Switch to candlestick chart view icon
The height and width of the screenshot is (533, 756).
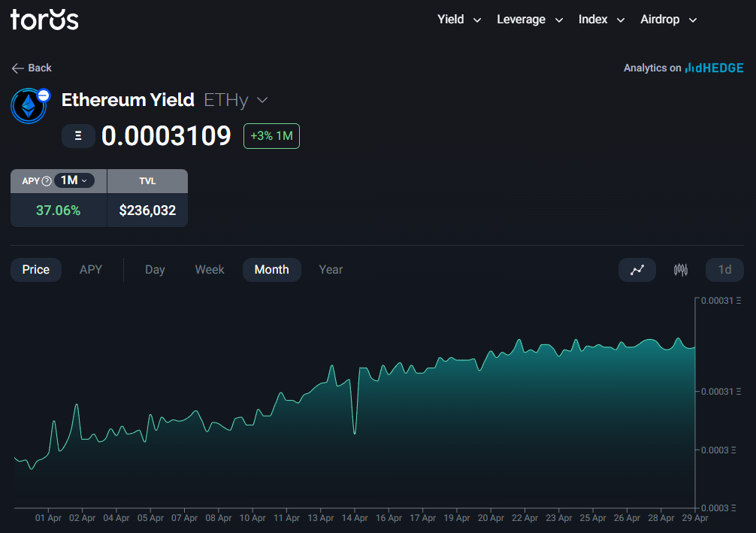point(680,270)
